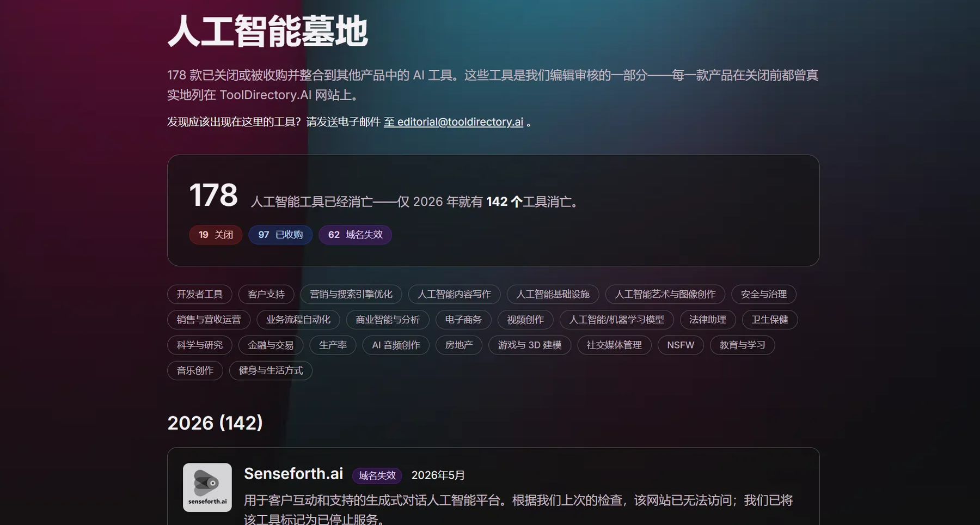Image resolution: width=980 pixels, height=525 pixels.
Task: Select the 商业智能与分析 category chip
Action: [388, 320]
